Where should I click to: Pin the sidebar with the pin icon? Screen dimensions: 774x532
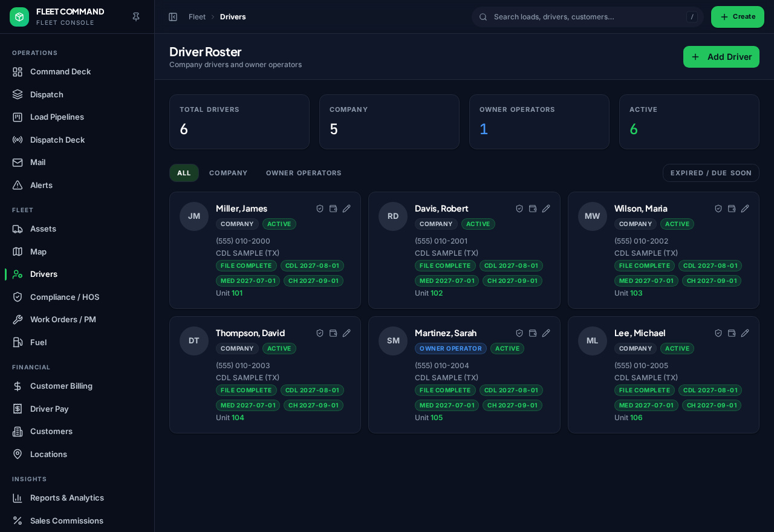click(136, 17)
